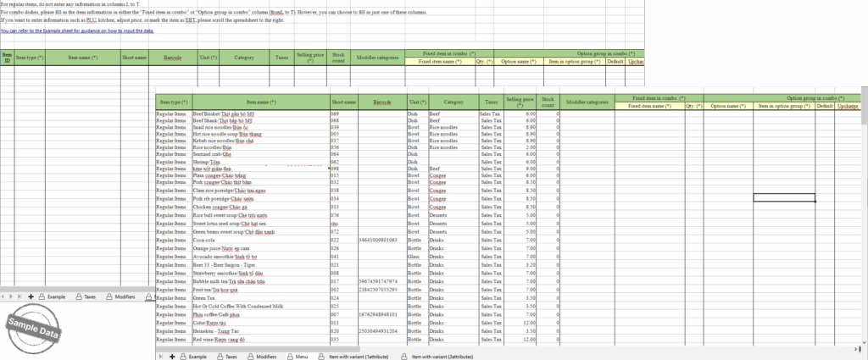Click the add new sheet plus icon
This screenshot has width=868, height=360.
(173, 357)
